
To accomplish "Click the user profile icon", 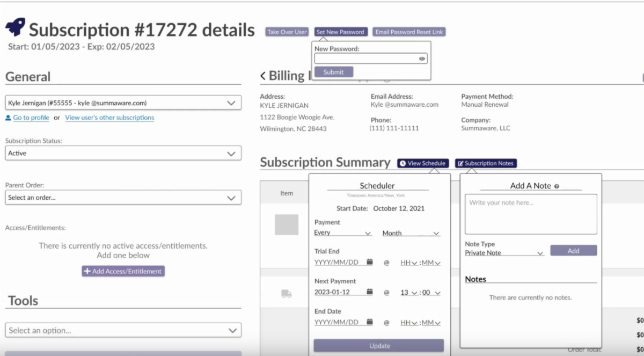I will tap(8, 118).
